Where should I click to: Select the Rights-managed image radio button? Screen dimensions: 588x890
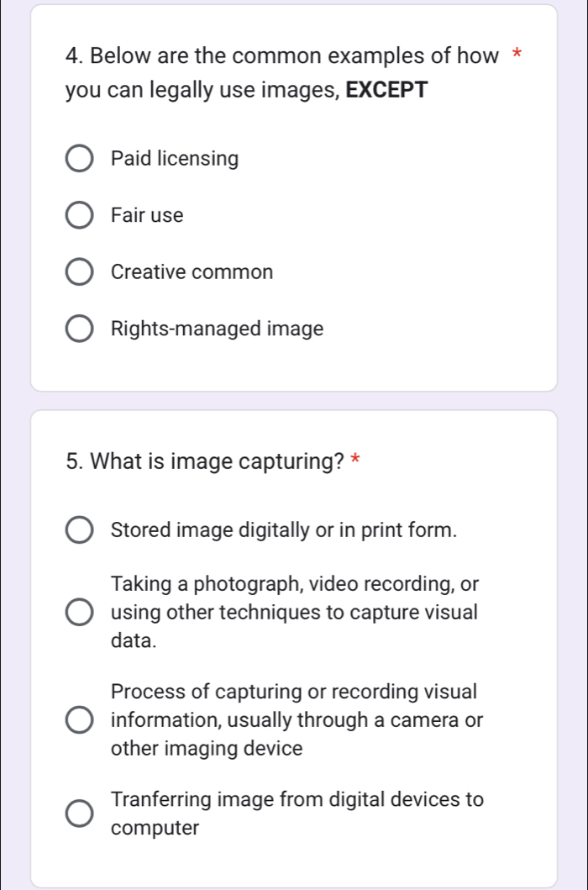(x=80, y=329)
